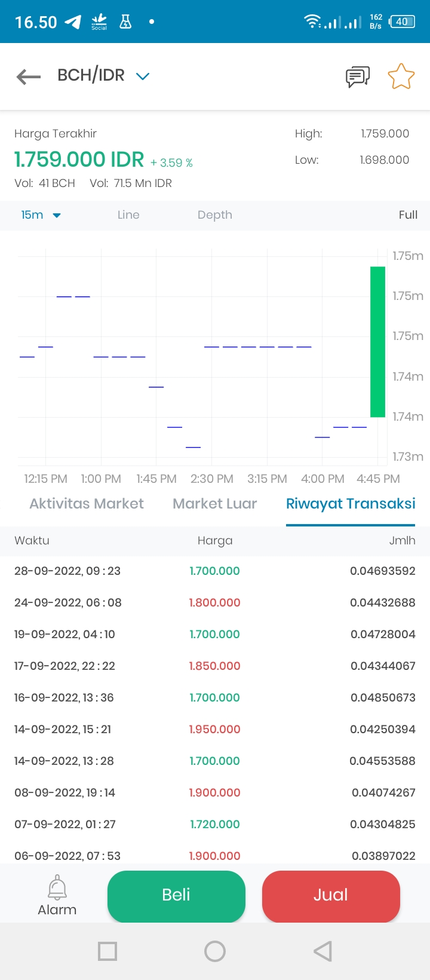Viewport: 430px width, 980px height.
Task: Tap the Android recent apps square
Action: 107,951
